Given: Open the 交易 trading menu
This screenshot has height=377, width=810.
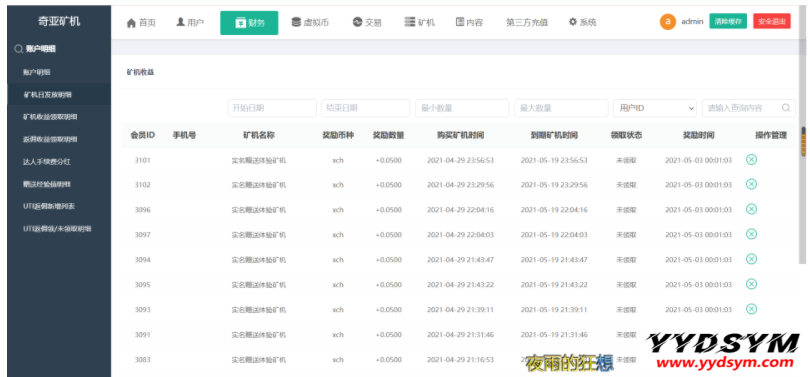Looking at the screenshot, I should (x=367, y=23).
